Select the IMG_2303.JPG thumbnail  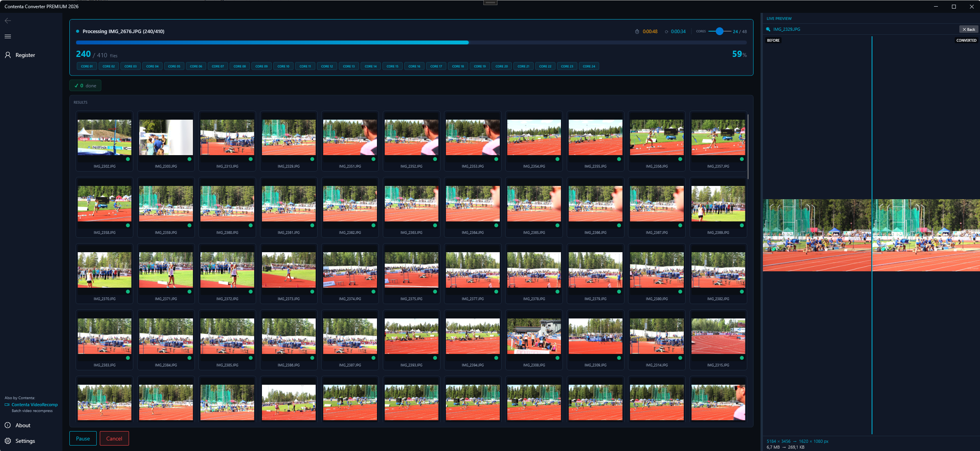point(166,138)
